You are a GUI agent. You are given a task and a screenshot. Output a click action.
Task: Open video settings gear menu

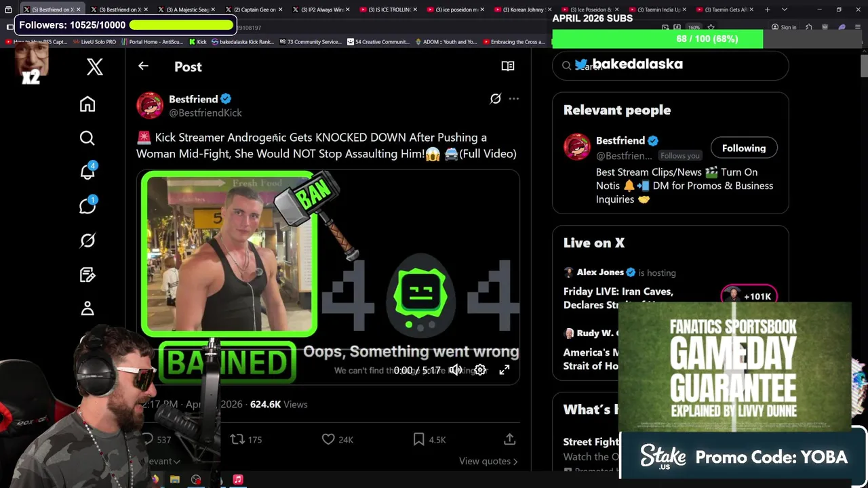click(480, 370)
